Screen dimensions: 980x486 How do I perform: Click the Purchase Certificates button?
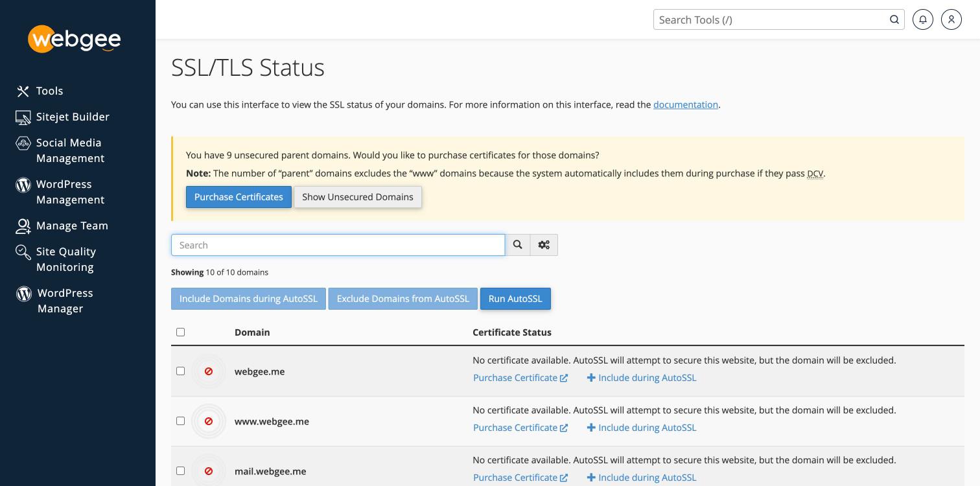coord(239,197)
